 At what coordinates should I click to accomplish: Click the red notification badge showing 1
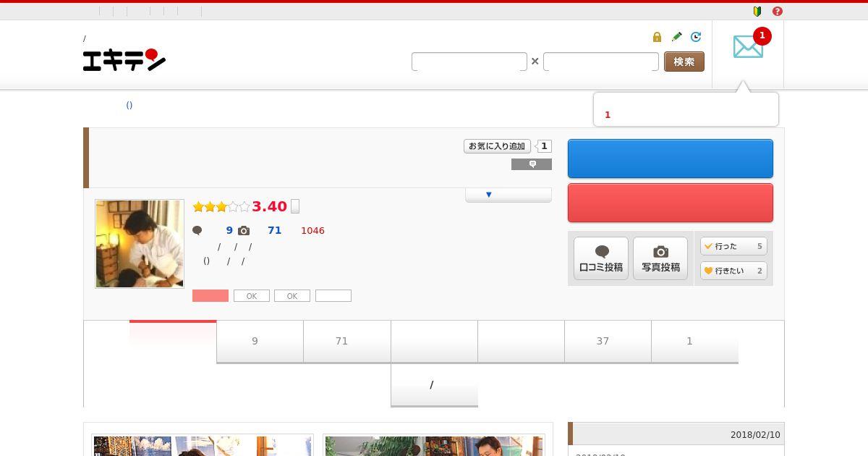762,35
